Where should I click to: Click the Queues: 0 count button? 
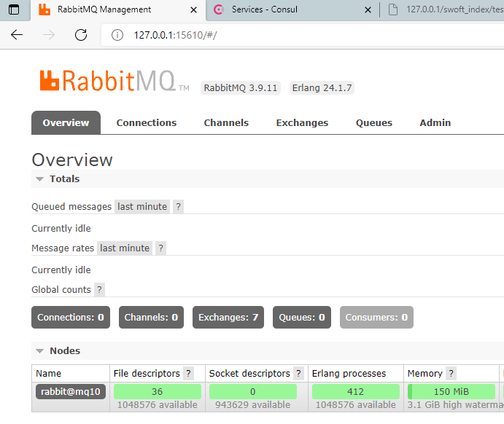(302, 318)
